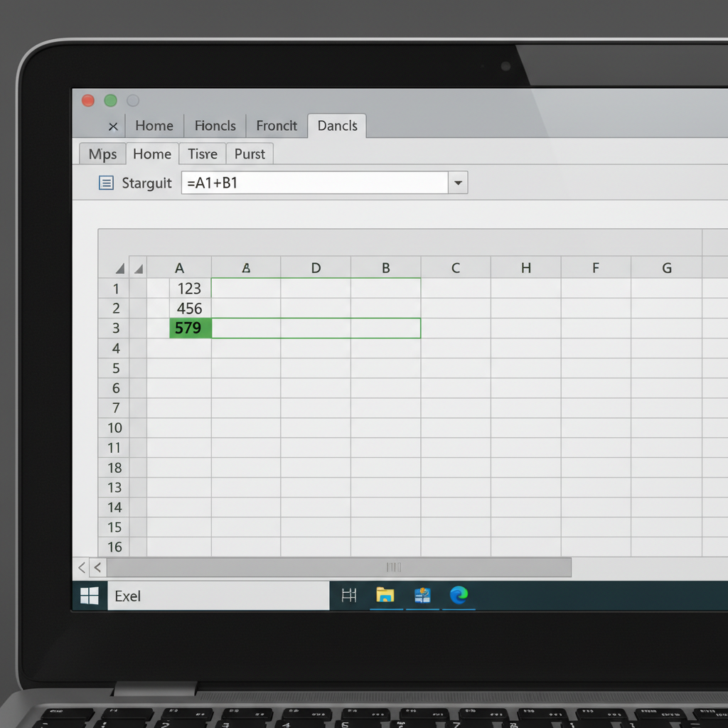Click the gift-box app icon in taskbar

(423, 597)
